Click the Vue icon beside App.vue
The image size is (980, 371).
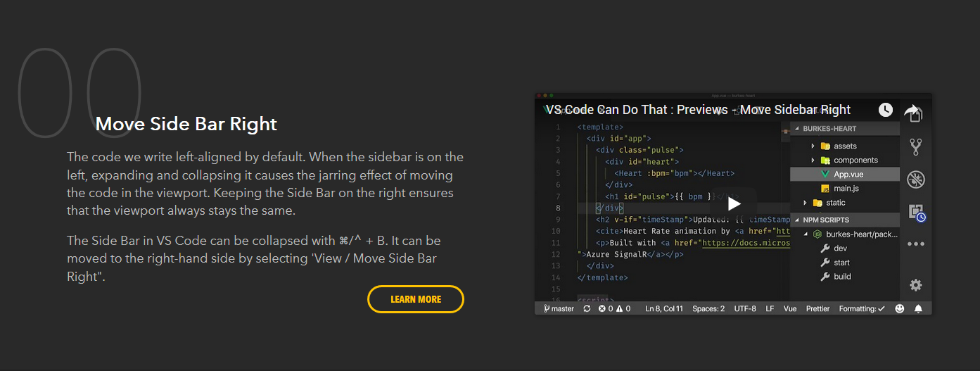[826, 174]
